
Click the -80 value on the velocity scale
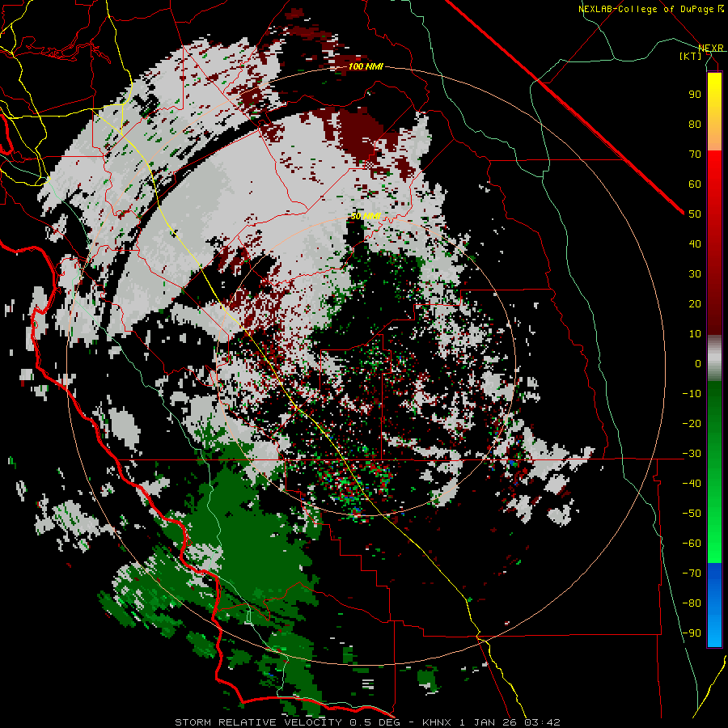[x=692, y=603]
